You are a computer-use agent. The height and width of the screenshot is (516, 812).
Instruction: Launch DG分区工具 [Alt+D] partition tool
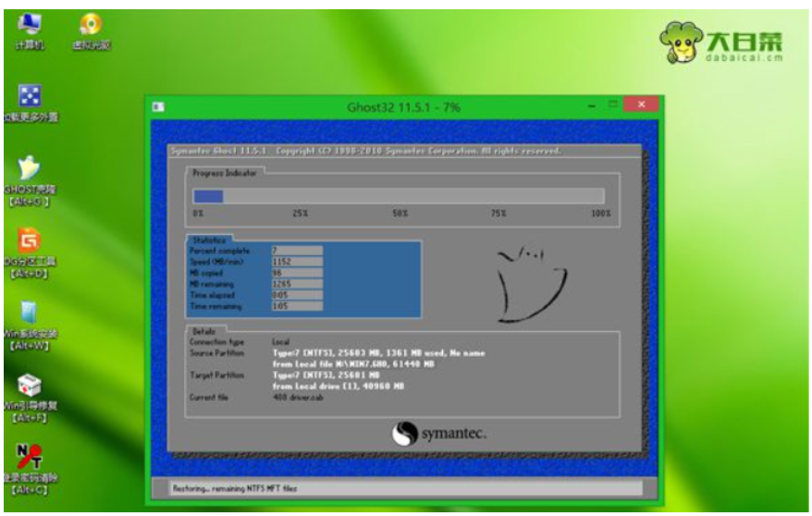click(30, 252)
